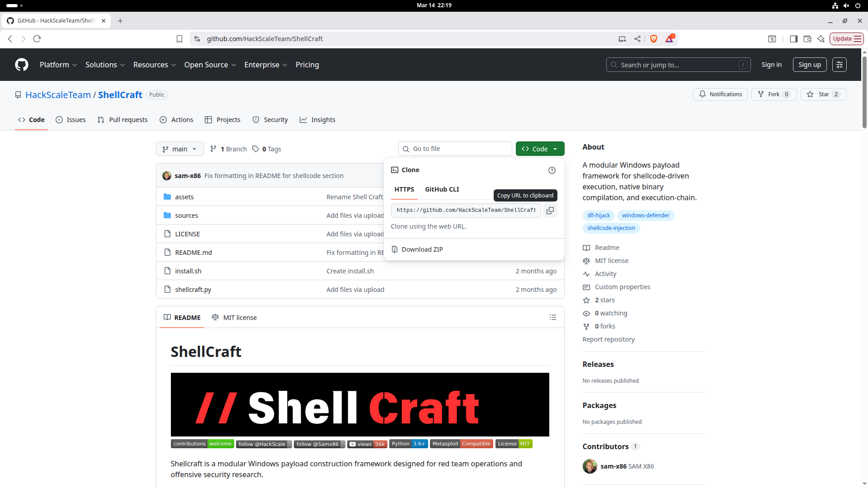This screenshot has height=488, width=868.
Task: Open the shellcraft.py file
Action: coord(193,290)
